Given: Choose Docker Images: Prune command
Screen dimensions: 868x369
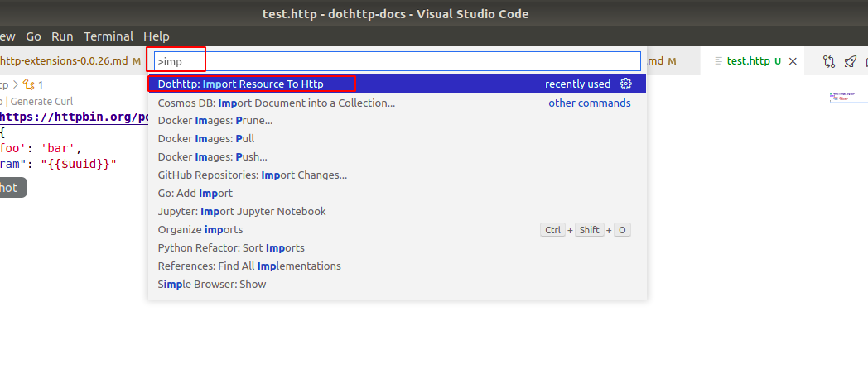Looking at the screenshot, I should 397,121.
